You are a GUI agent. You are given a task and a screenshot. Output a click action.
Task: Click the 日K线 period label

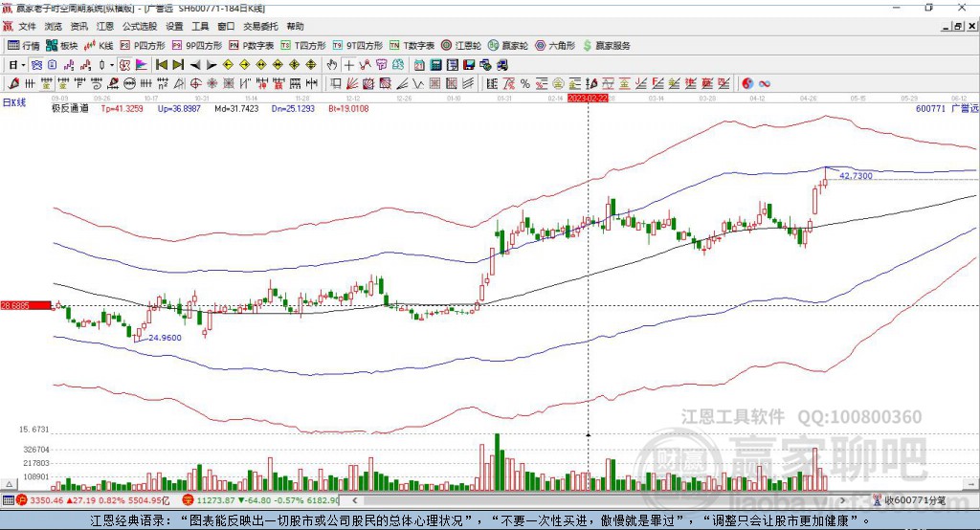coord(14,103)
